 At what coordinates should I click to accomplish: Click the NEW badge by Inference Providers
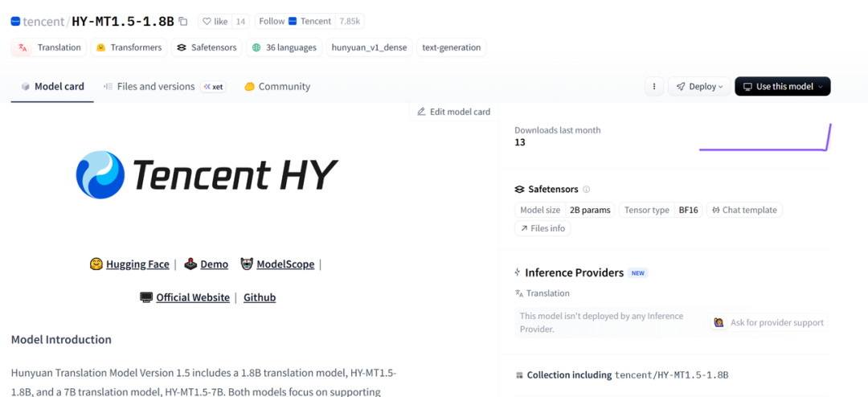pos(637,273)
